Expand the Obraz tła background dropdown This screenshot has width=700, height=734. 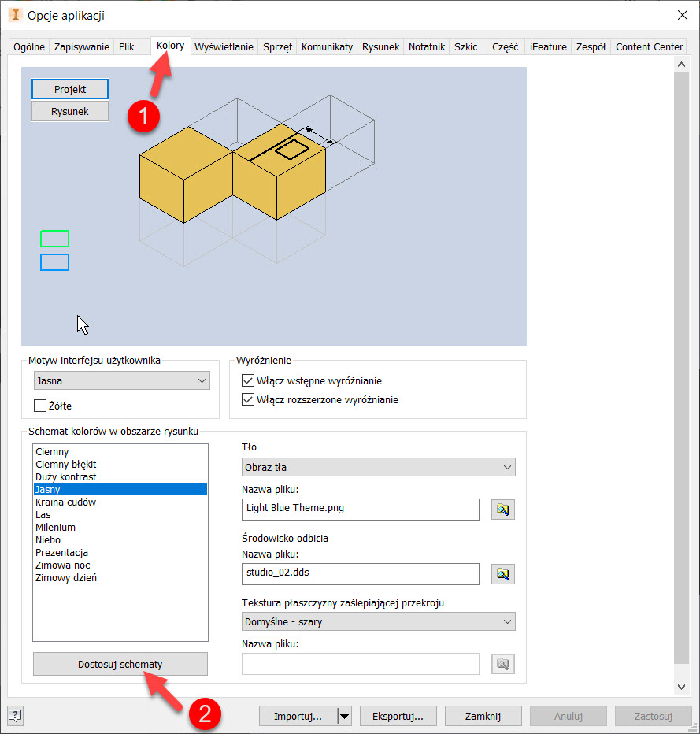click(x=378, y=467)
